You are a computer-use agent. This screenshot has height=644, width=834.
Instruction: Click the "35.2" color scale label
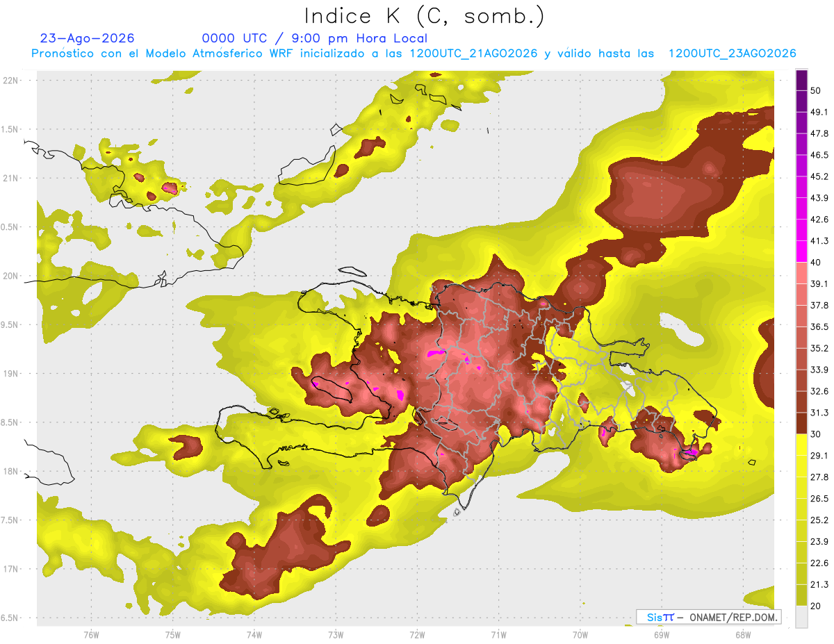(x=819, y=348)
